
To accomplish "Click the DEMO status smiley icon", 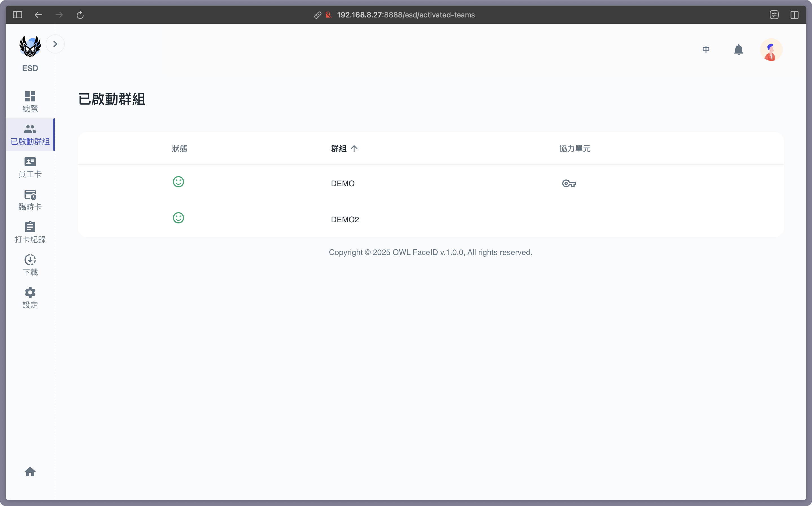I will click(x=178, y=182).
